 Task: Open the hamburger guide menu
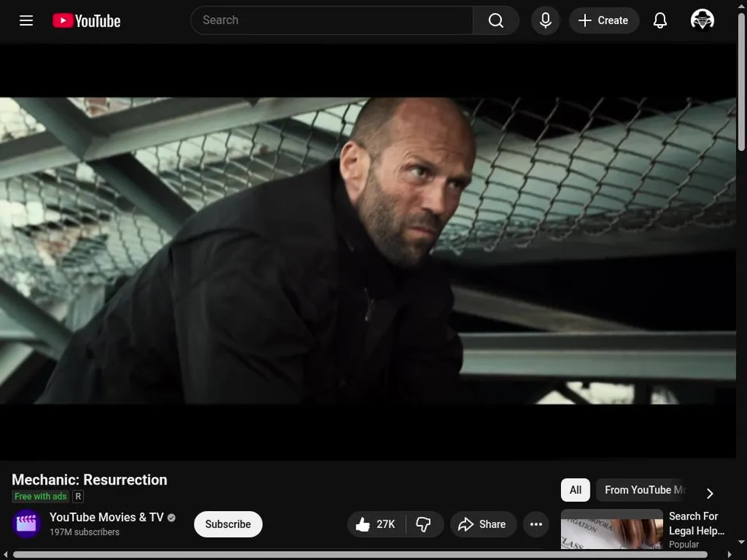tap(26, 20)
